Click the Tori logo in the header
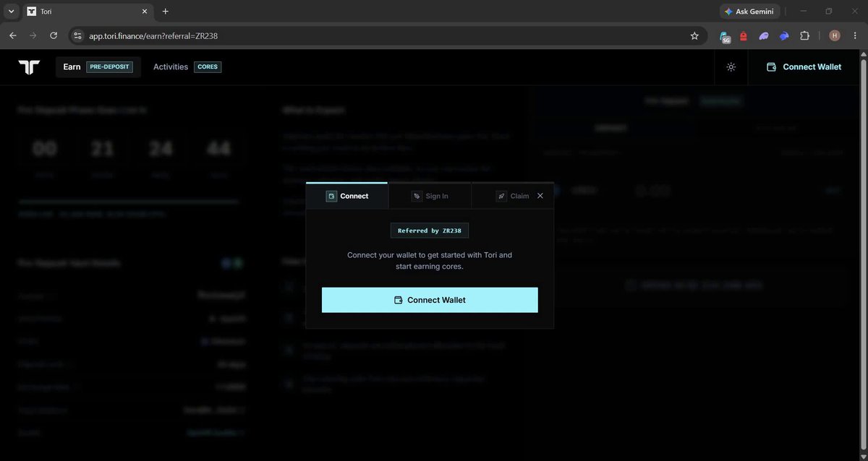This screenshot has width=868, height=461. (29, 67)
